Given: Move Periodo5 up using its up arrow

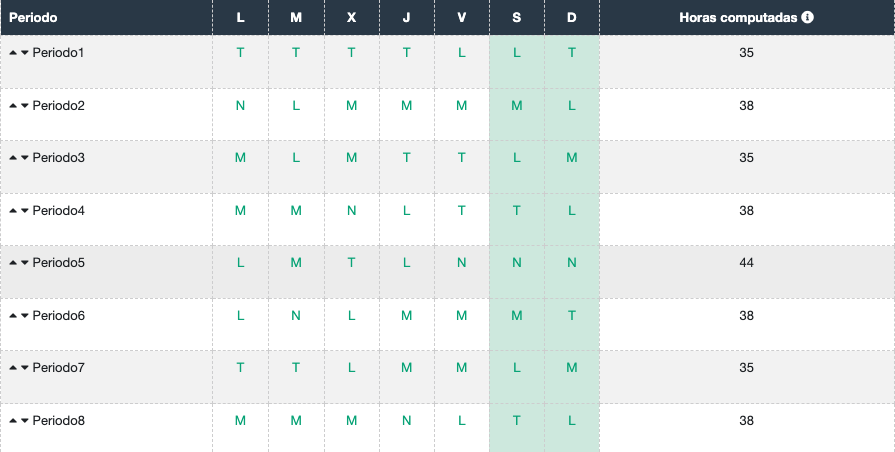Looking at the screenshot, I should click(x=13, y=263).
